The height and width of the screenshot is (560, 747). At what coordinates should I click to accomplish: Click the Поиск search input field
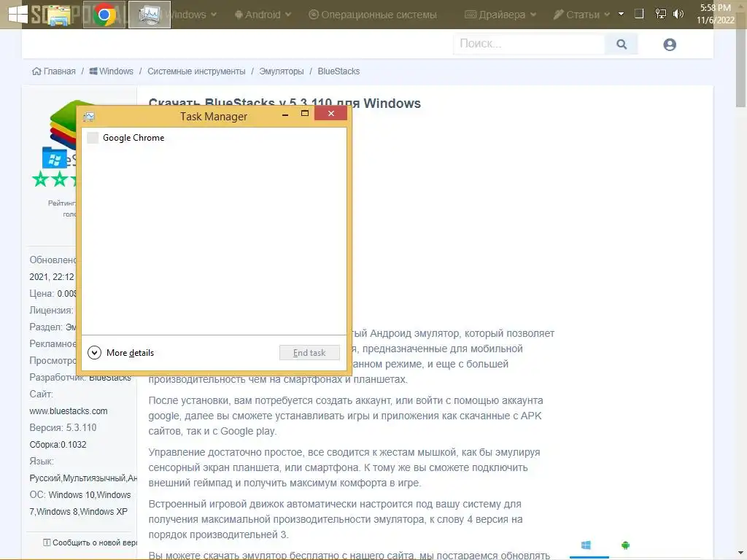click(x=529, y=44)
